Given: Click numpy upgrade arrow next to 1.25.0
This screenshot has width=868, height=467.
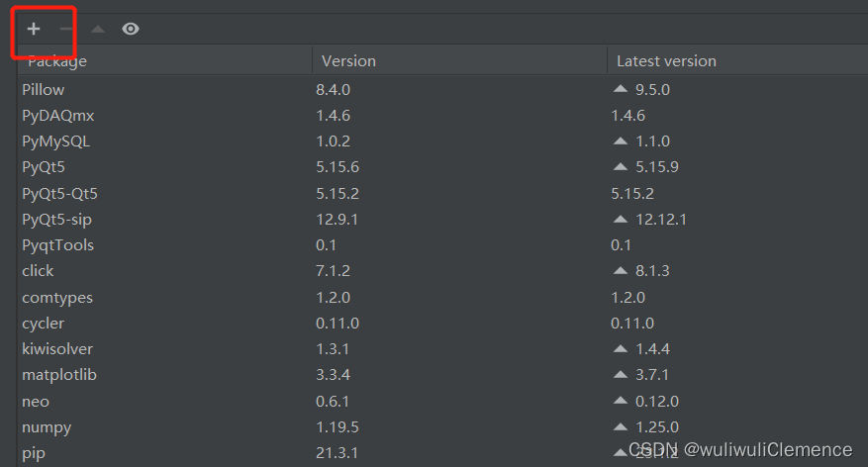Looking at the screenshot, I should tap(621, 426).
